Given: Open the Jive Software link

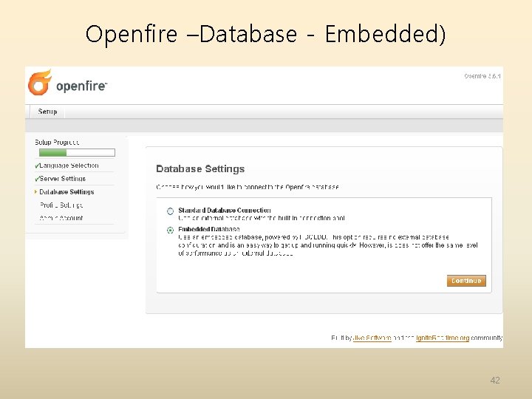Looking at the screenshot, I should 372,338.
